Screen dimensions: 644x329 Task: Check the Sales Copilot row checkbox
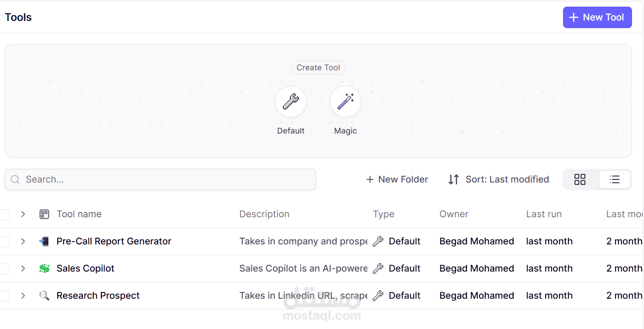coord(4,269)
